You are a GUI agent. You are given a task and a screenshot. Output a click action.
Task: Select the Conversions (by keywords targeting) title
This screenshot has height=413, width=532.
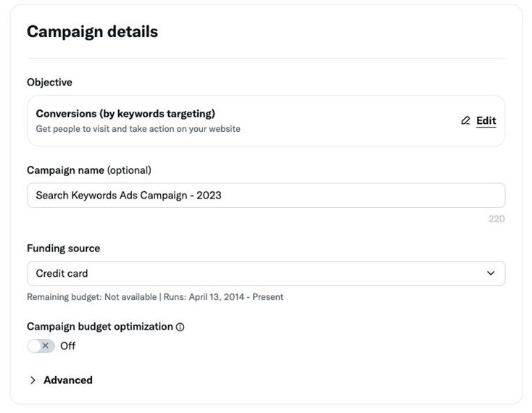coord(125,114)
